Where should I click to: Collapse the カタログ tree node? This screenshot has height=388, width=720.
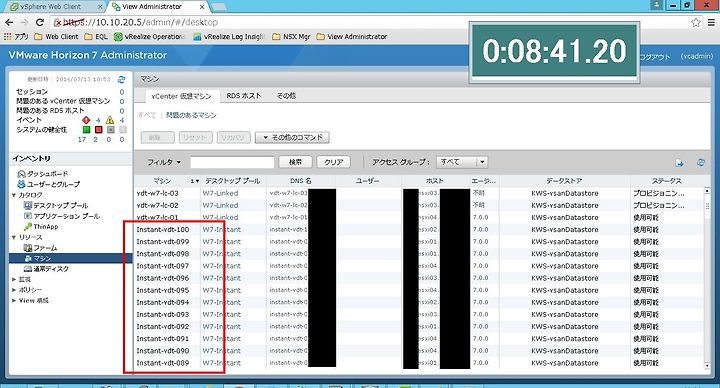pyautogui.click(x=14, y=195)
